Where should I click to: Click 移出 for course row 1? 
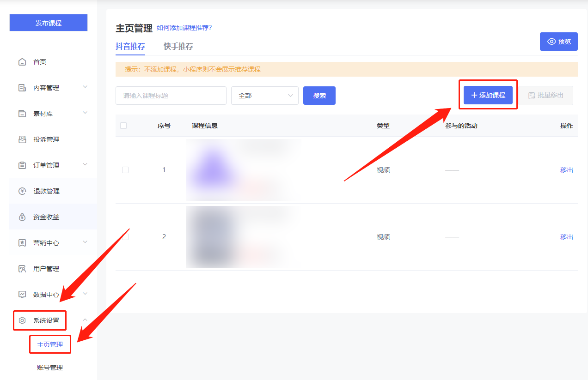pyautogui.click(x=567, y=170)
